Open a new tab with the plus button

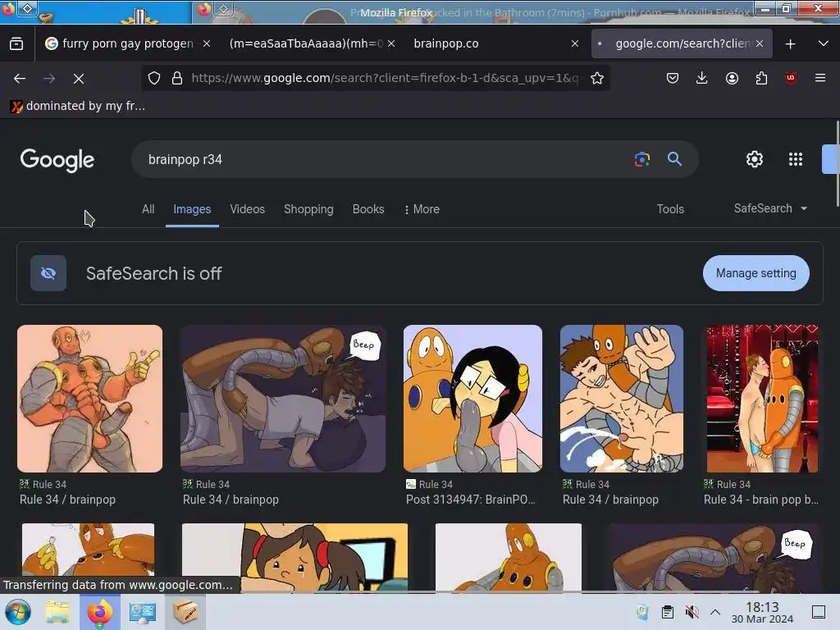point(790,44)
